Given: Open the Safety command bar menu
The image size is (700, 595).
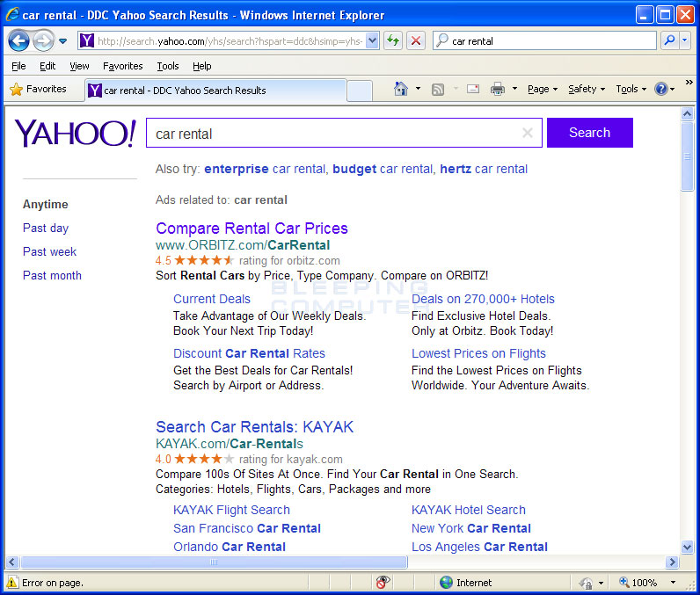Looking at the screenshot, I should [587, 89].
